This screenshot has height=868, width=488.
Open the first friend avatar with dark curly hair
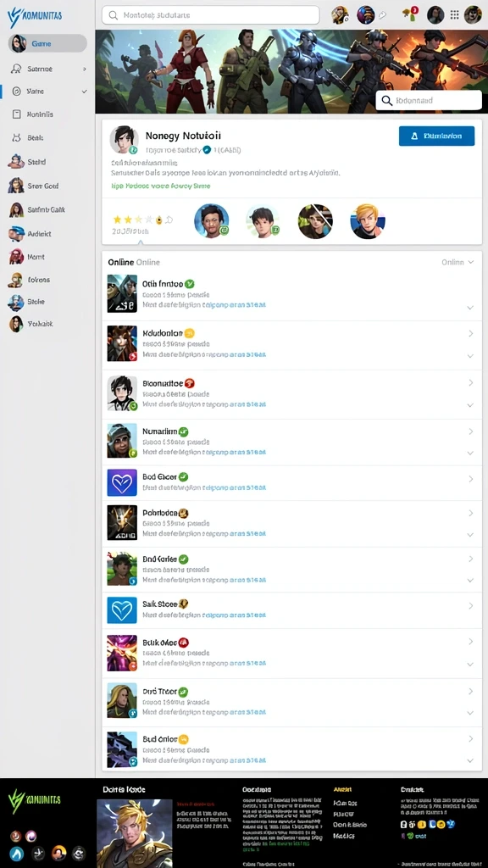pyautogui.click(x=211, y=221)
